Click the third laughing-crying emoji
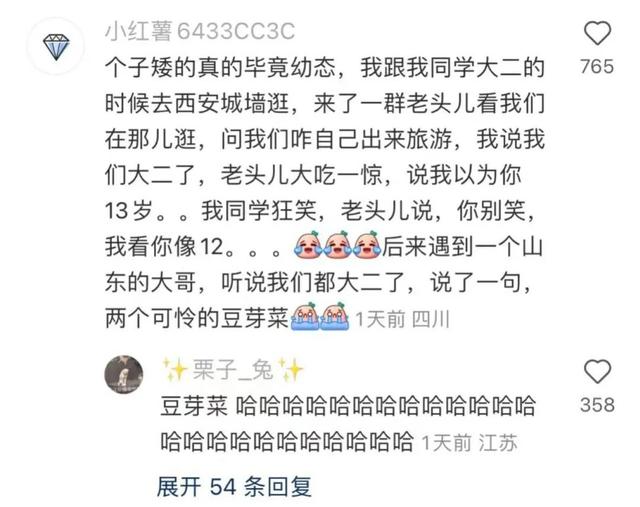640x507 pixels. coord(367,245)
